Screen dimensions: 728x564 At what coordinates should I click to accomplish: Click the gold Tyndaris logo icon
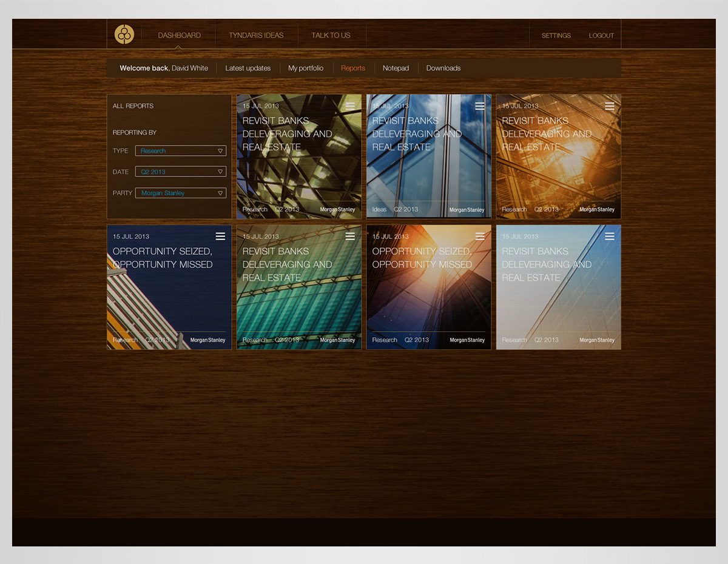(x=124, y=35)
